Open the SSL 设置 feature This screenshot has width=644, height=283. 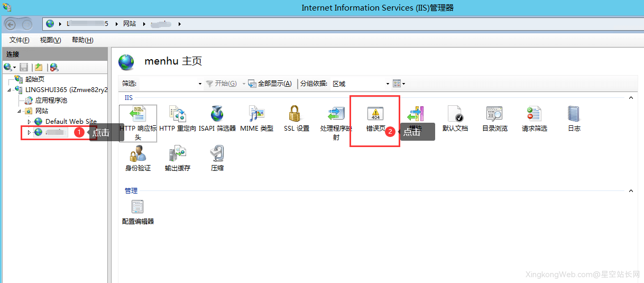[296, 119]
